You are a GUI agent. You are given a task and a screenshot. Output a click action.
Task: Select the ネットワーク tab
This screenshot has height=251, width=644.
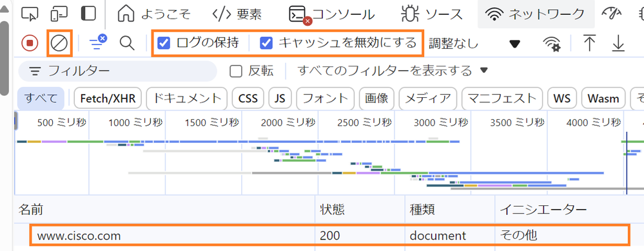click(x=536, y=14)
